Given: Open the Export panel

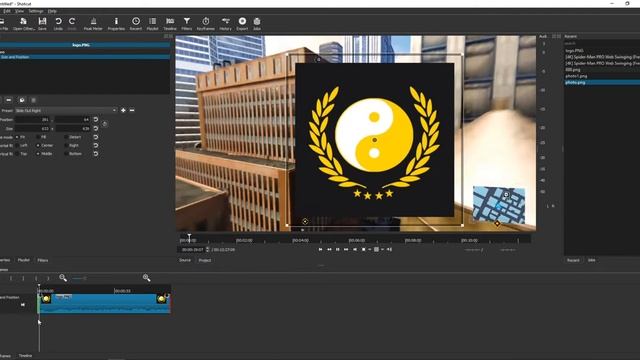Looking at the screenshot, I should [x=242, y=24].
